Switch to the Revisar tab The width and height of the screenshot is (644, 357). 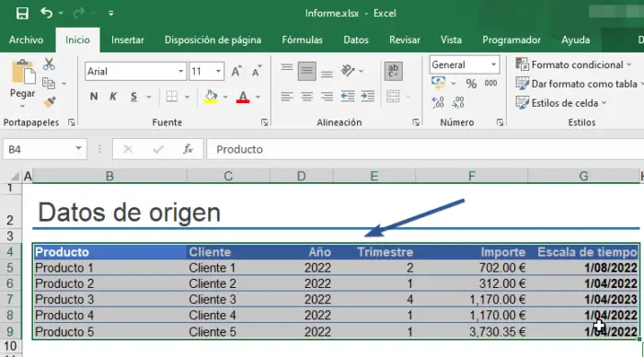pyautogui.click(x=405, y=40)
